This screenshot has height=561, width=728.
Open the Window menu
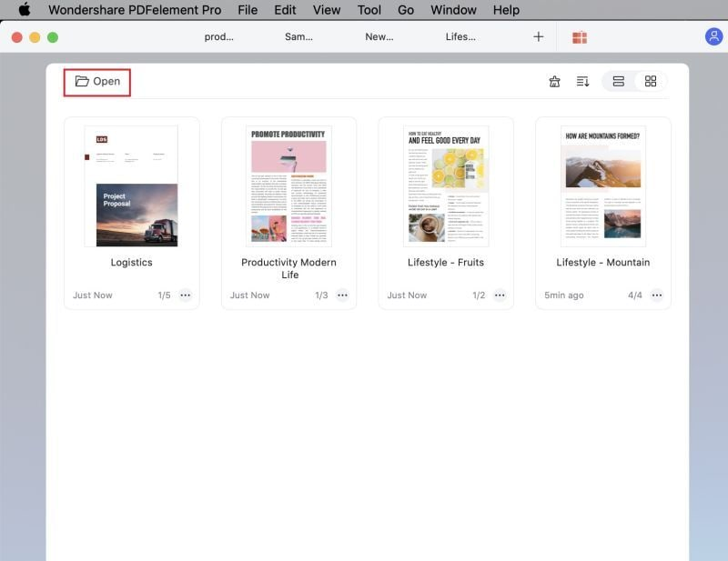452,10
